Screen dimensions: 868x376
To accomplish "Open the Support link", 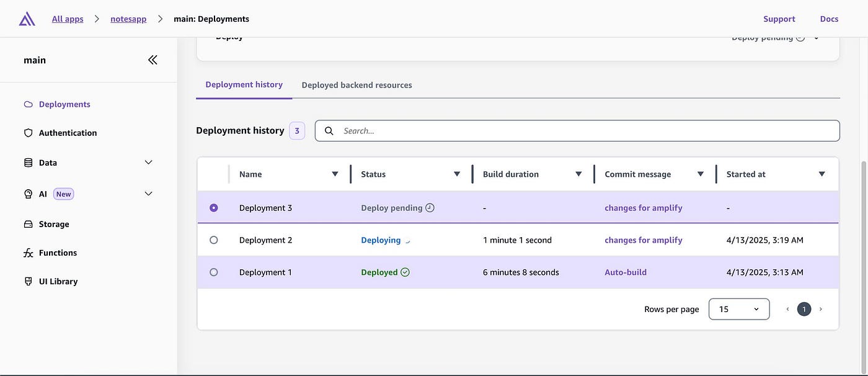I will tap(779, 19).
